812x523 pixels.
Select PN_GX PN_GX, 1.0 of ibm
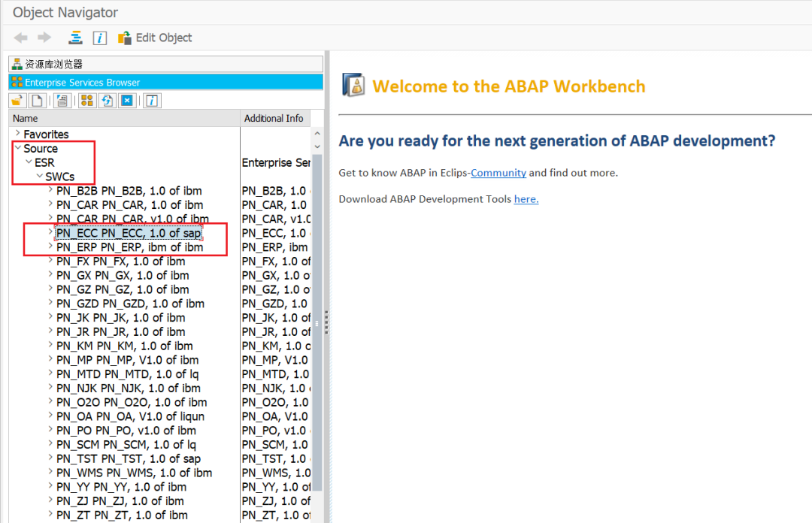click(123, 276)
